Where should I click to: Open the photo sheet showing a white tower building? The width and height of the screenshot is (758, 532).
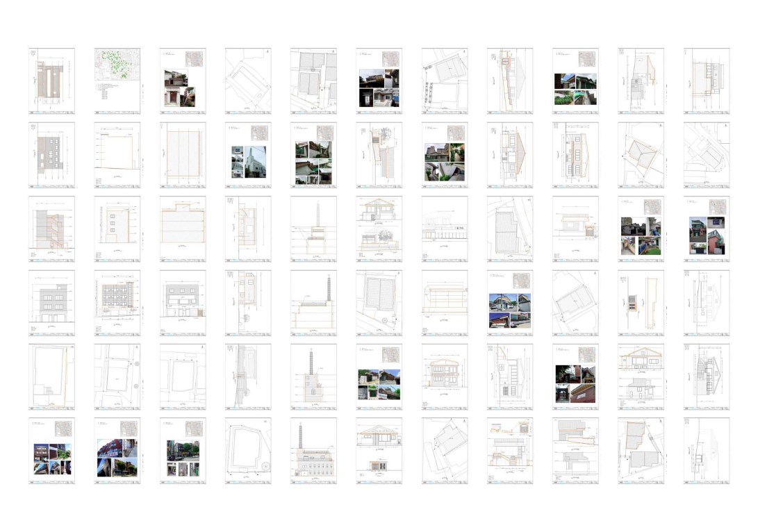coord(248,155)
